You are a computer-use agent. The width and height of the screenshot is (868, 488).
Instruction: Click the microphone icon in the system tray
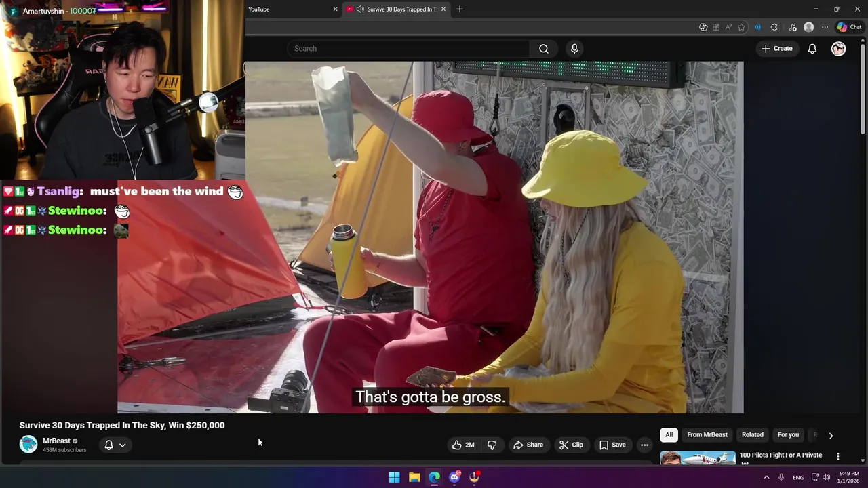[x=781, y=477]
